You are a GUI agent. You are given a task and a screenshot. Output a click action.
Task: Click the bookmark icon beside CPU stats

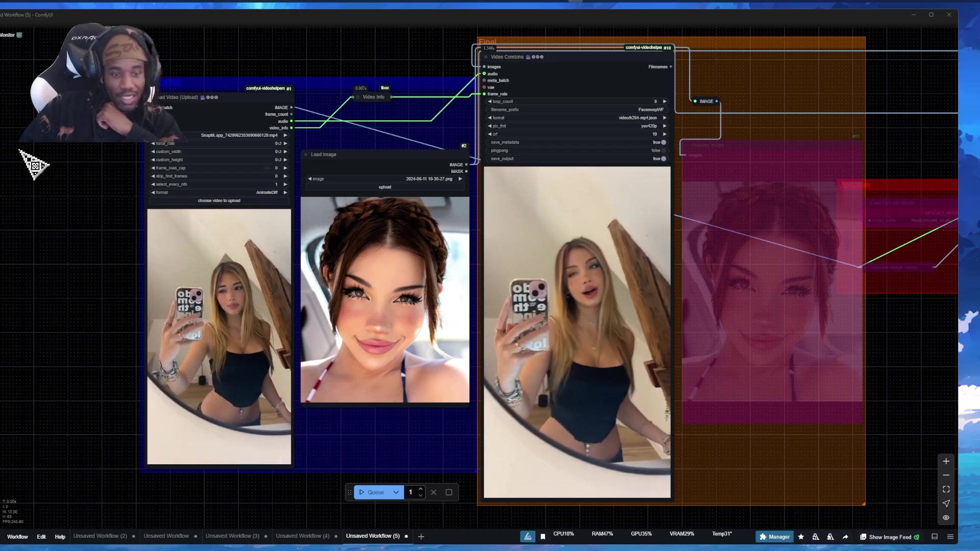coord(543,537)
